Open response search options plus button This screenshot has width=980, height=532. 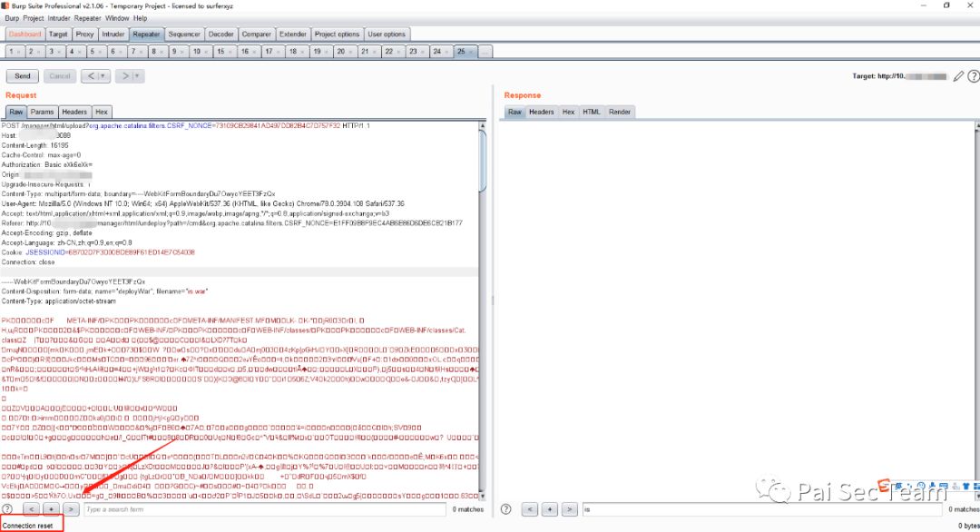tap(550, 509)
